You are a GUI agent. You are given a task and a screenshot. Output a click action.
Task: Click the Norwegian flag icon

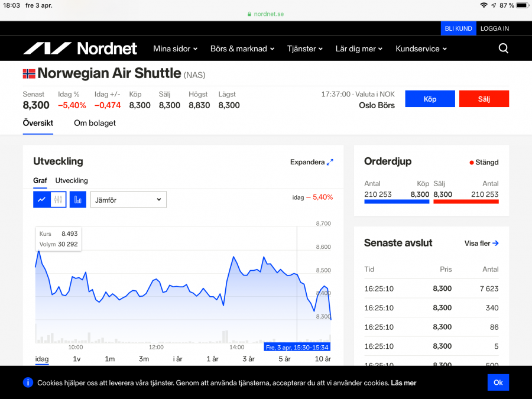coord(29,74)
